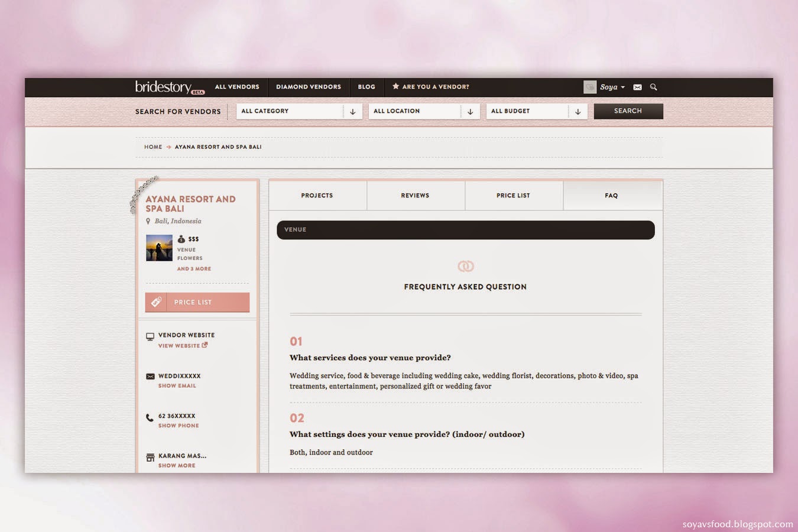Click the email envelope icon beside WEDDIXXXXX
798x532 pixels.
click(150, 376)
